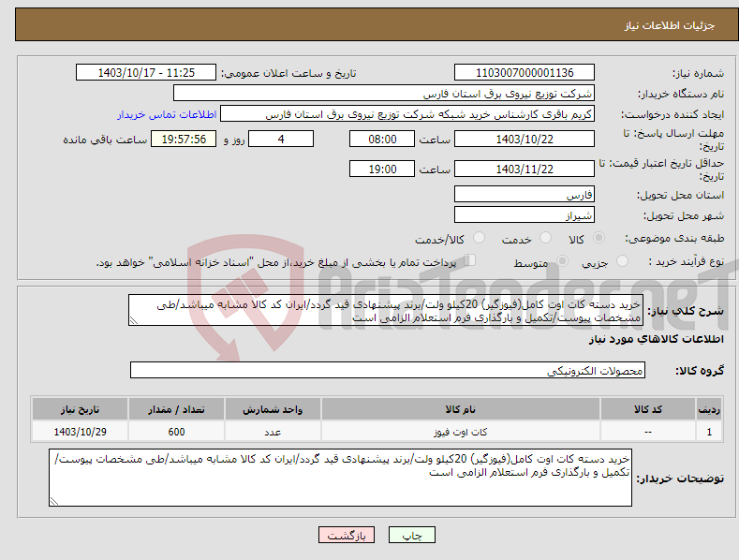Screen dimensions: 739x560
Task: Click the اطلاعات کالاهای مورد نیاز heading
Action: point(656,339)
